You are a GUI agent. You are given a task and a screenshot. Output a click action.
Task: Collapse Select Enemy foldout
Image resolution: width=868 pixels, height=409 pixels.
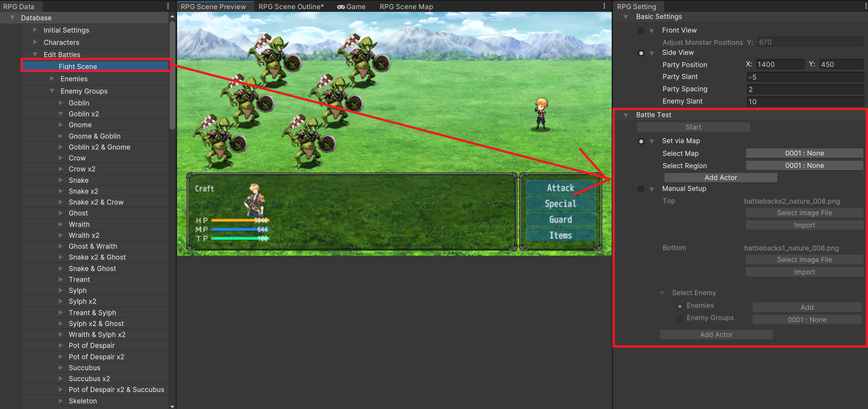coord(662,293)
